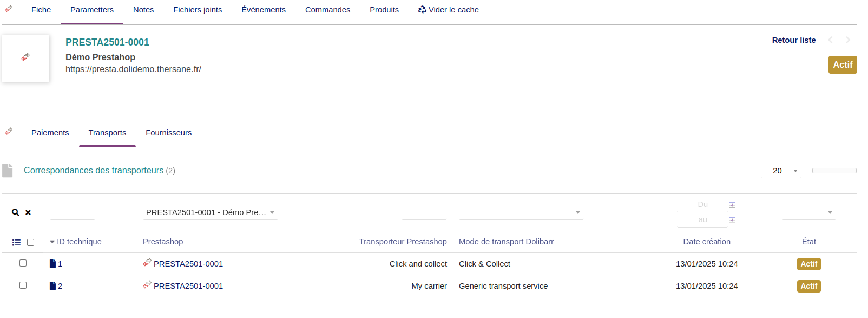Click the pagination bar next to page size
Image resolution: width=868 pixels, height=318 pixels.
click(x=834, y=171)
